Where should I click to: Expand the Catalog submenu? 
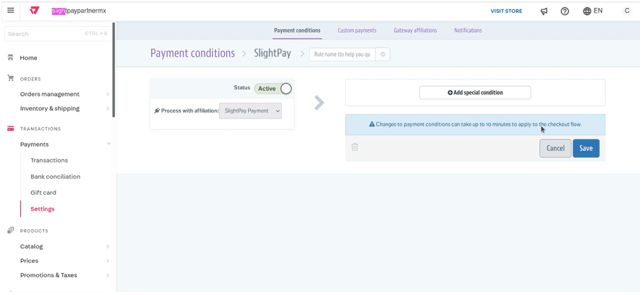click(x=108, y=246)
